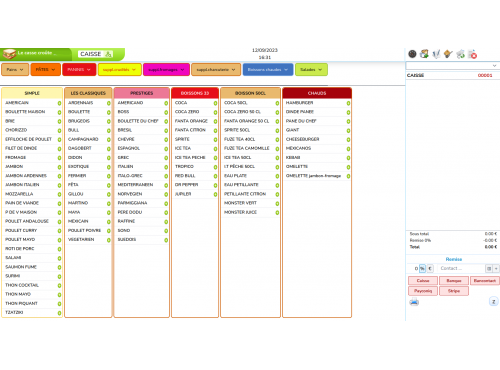500x370 pixels.
Task: Click the box on hand truck icon
Action: pyautogui.click(x=448, y=54)
